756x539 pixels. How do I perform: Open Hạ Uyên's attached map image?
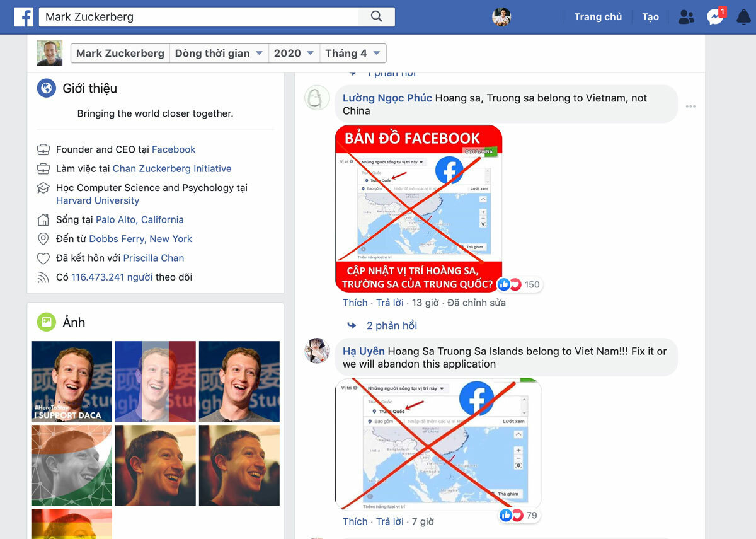coord(438,444)
